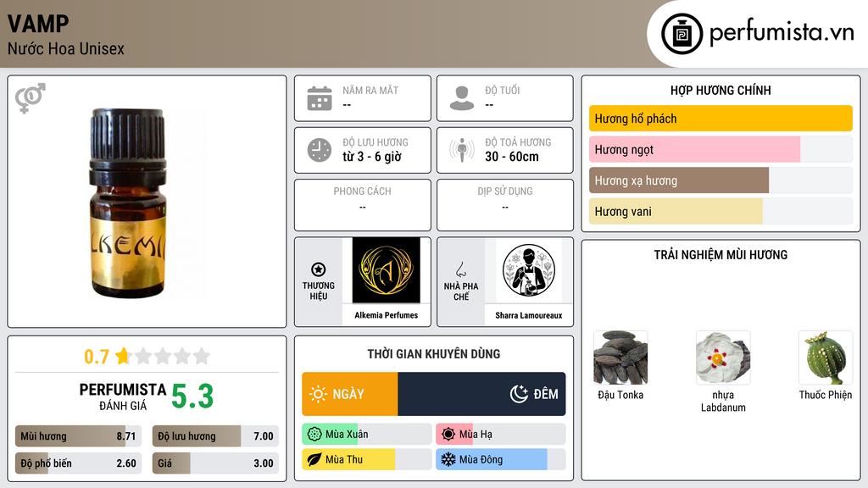Screen dimensions: 868x488
Task: Click the star badge icon above Thương hiệu
Action: pyautogui.click(x=319, y=269)
